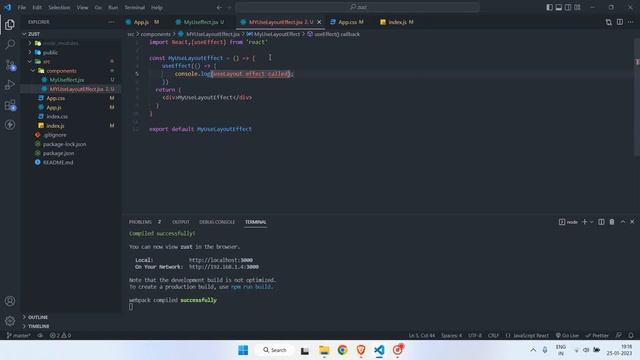Toggle the primary side bar visibility

549,7
